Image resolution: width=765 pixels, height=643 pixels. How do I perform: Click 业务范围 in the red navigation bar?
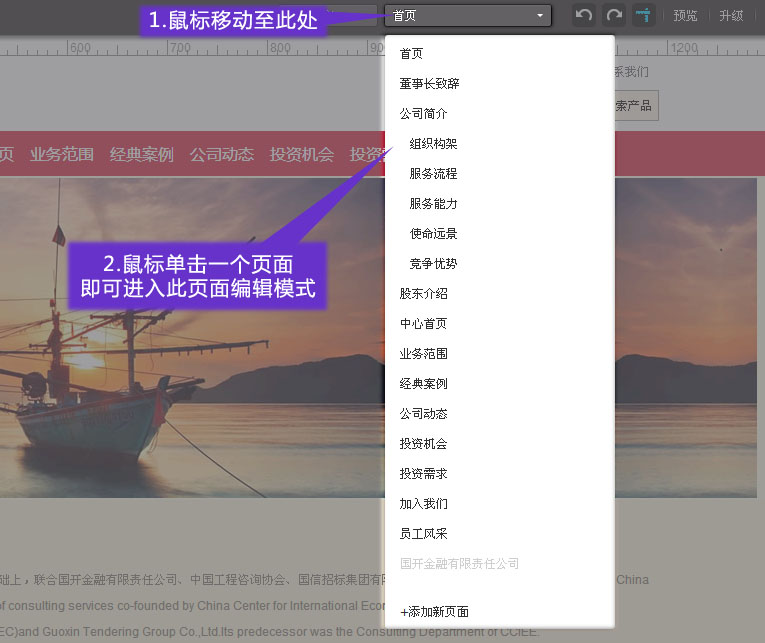tap(62, 154)
